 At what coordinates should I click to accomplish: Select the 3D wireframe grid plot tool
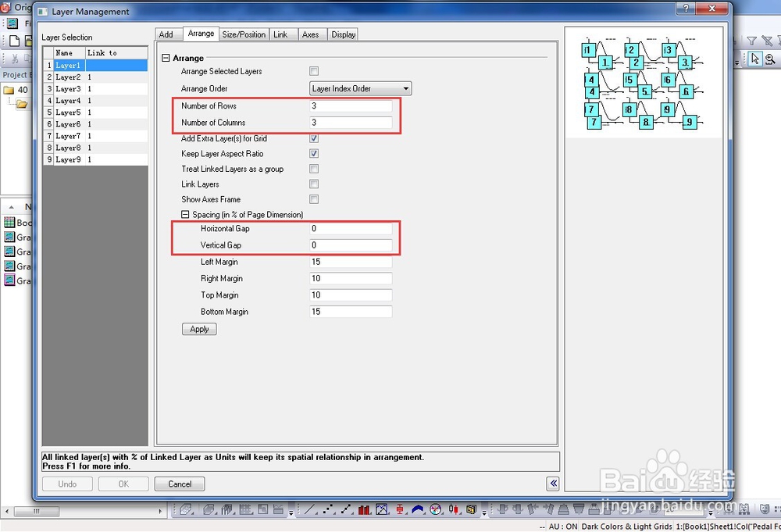point(245,509)
